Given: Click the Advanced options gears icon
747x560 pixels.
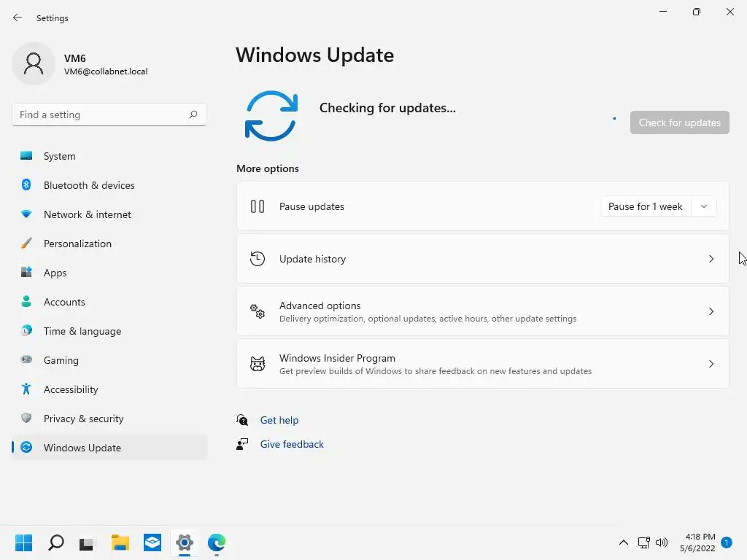Looking at the screenshot, I should [258, 311].
